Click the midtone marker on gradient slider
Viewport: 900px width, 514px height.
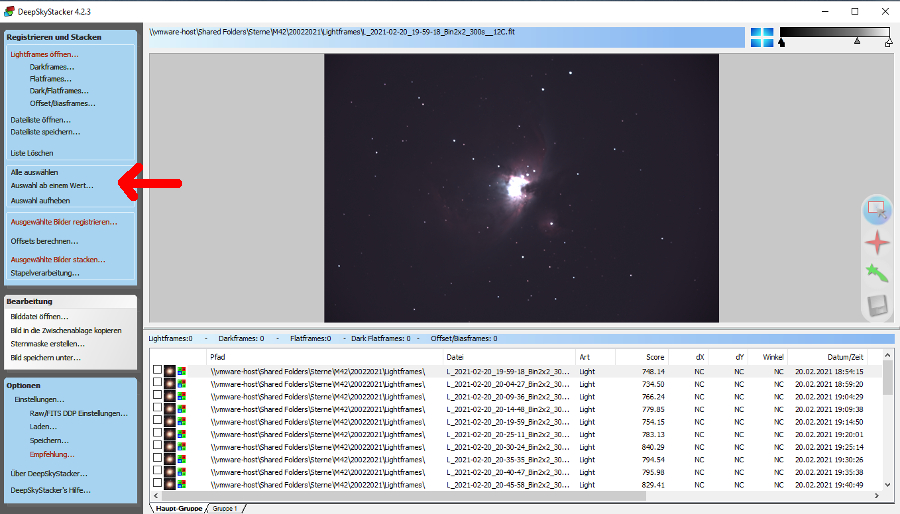click(x=856, y=43)
